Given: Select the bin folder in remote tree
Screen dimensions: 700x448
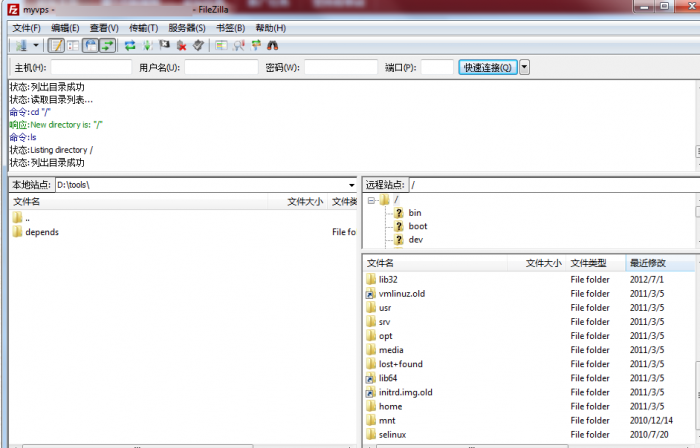Looking at the screenshot, I should [x=415, y=213].
